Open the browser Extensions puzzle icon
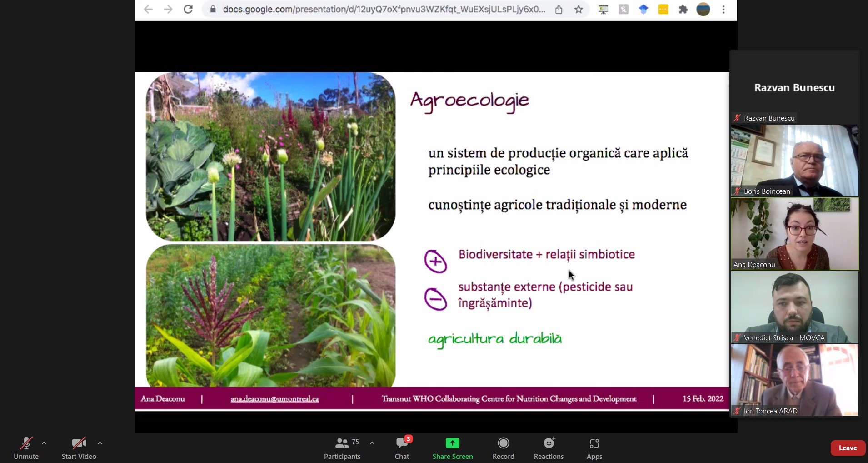Screen dimensions: 868x463 point(683,9)
